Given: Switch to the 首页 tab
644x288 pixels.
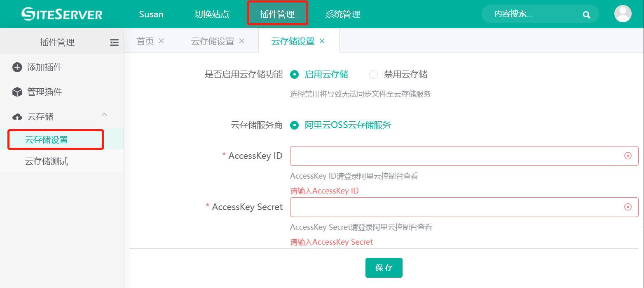Looking at the screenshot, I should [x=145, y=41].
